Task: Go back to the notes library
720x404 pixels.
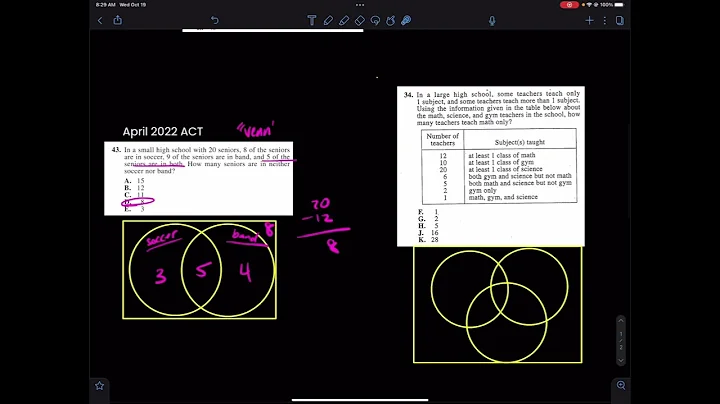Action: 100,20
